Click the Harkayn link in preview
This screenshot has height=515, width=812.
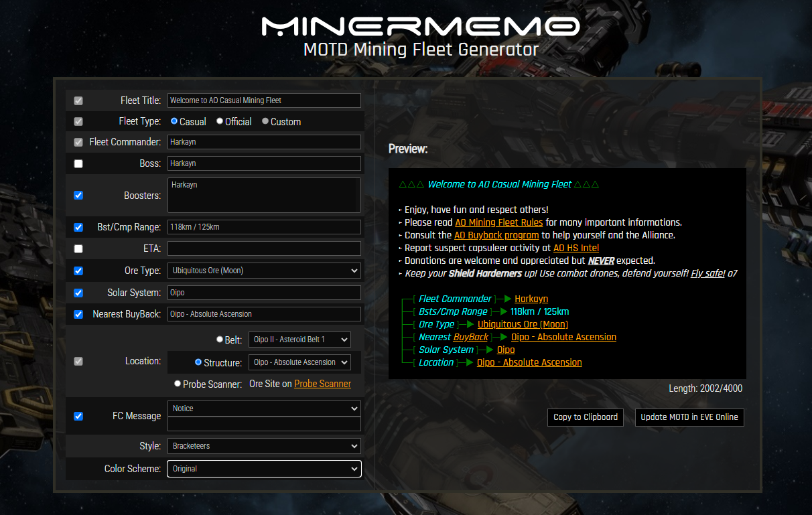point(531,299)
